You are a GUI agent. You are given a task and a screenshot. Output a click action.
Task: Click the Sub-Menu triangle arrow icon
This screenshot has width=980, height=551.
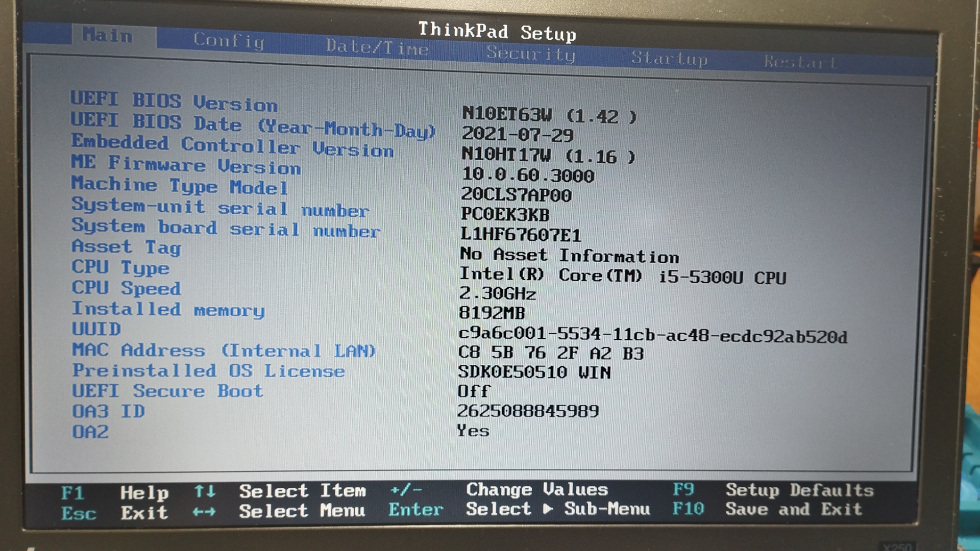pyautogui.click(x=548, y=509)
